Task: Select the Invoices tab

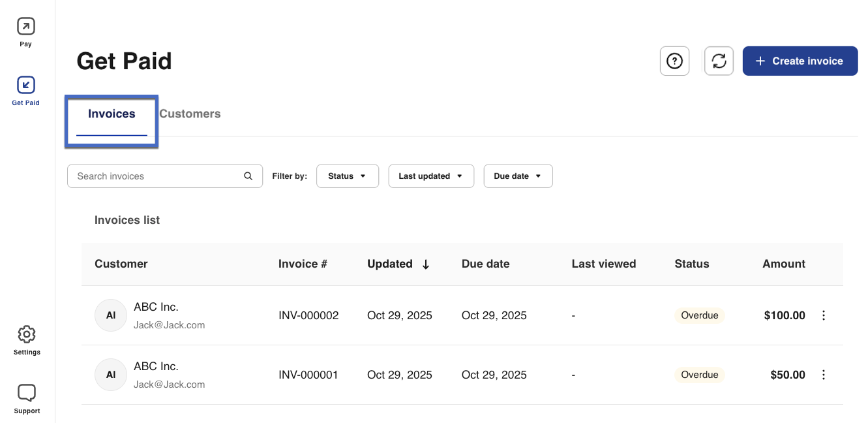Action: 112,114
